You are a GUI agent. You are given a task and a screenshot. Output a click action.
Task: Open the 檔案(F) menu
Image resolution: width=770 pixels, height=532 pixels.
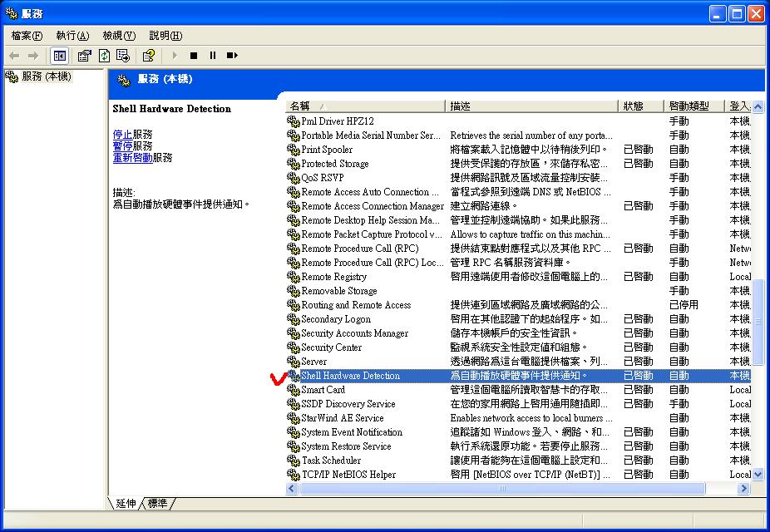pyautogui.click(x=27, y=36)
